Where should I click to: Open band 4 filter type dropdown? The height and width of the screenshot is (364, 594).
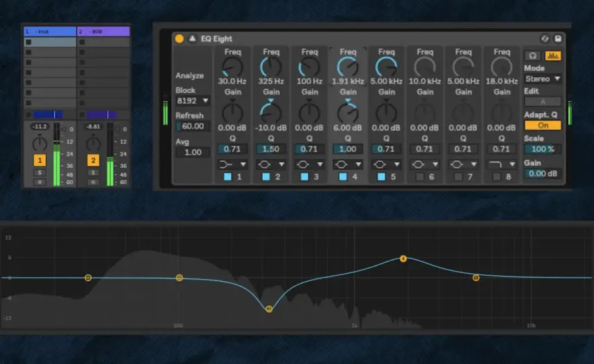click(x=348, y=164)
